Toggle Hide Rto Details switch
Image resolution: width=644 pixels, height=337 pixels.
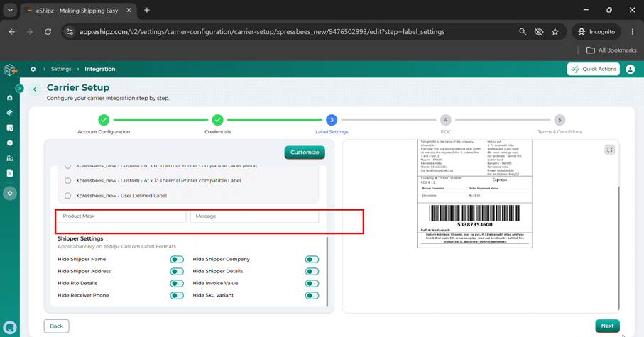pos(177,284)
